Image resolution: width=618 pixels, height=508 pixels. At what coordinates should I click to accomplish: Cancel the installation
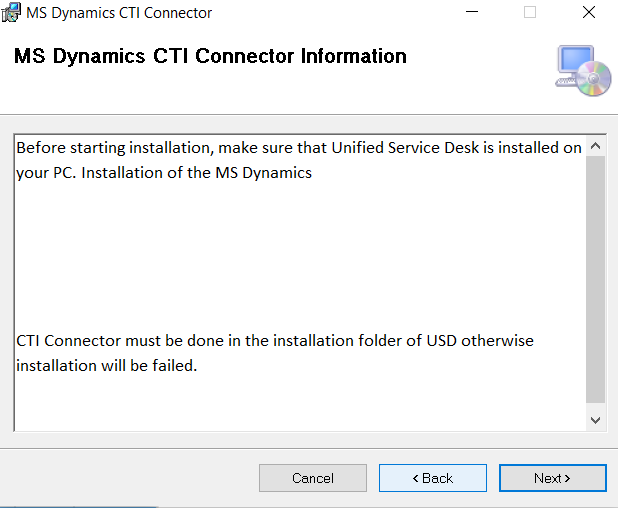312,478
